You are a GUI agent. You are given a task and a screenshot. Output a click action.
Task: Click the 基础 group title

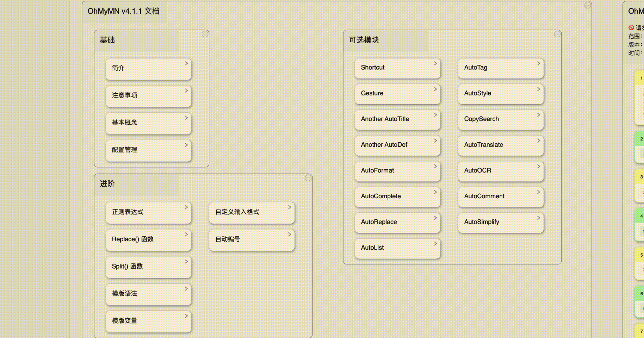point(107,40)
